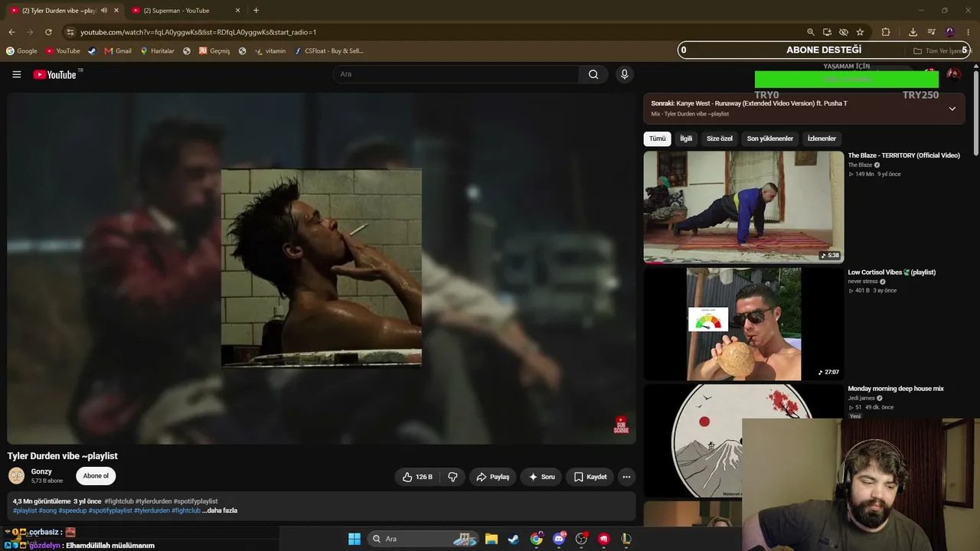980x551 pixels.
Task: Focus the browser address bar URL
Action: tap(198, 32)
